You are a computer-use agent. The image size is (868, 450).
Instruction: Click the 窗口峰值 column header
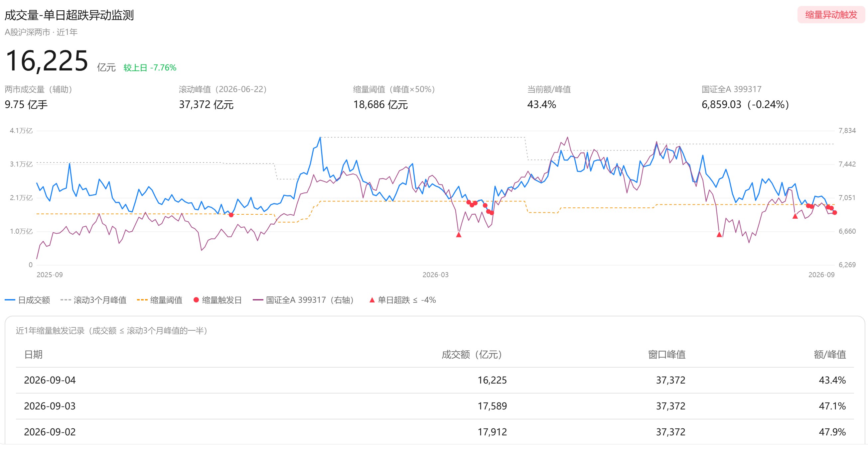667,355
